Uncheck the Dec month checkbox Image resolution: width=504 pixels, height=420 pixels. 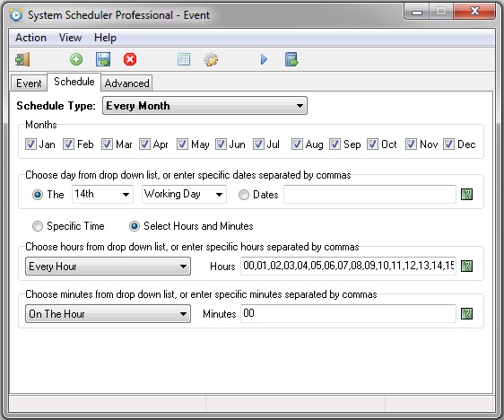(x=448, y=144)
